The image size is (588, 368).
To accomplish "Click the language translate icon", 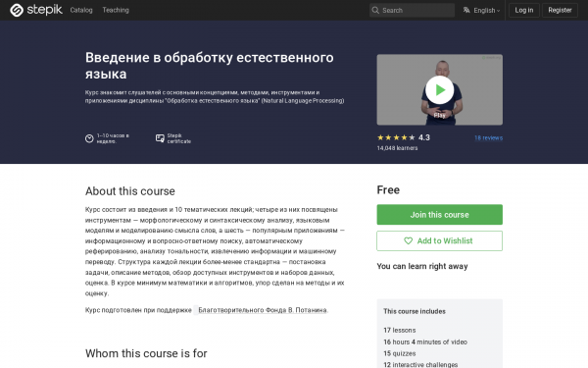I will [466, 10].
